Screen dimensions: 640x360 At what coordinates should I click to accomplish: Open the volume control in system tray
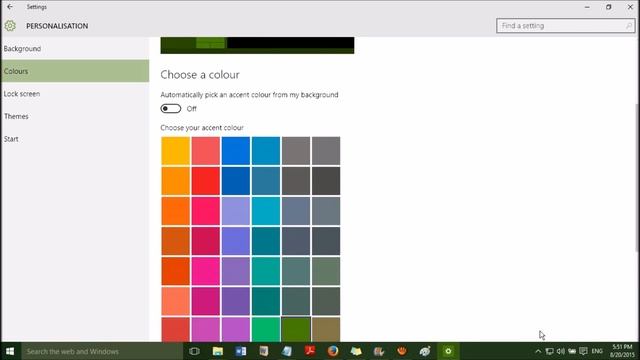(x=561, y=351)
